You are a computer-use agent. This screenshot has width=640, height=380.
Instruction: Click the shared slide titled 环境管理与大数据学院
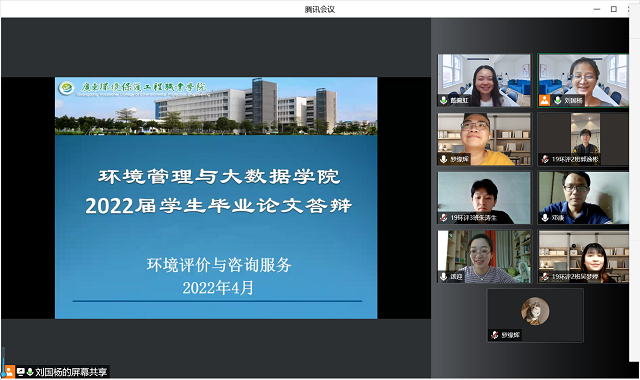click(x=216, y=198)
